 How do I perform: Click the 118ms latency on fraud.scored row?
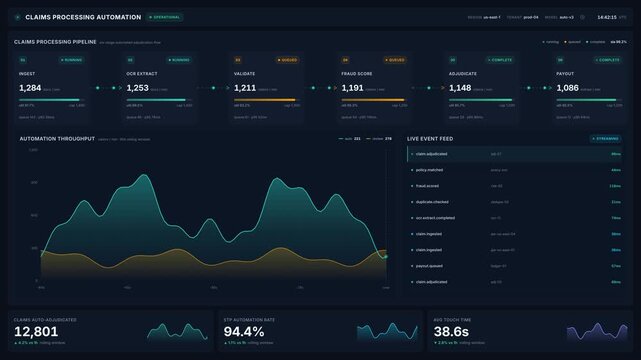pyautogui.click(x=615, y=186)
